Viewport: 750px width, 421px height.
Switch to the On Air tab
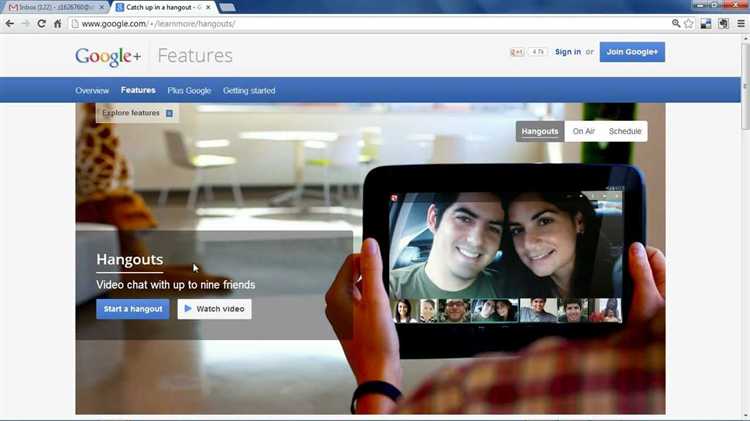[584, 131]
